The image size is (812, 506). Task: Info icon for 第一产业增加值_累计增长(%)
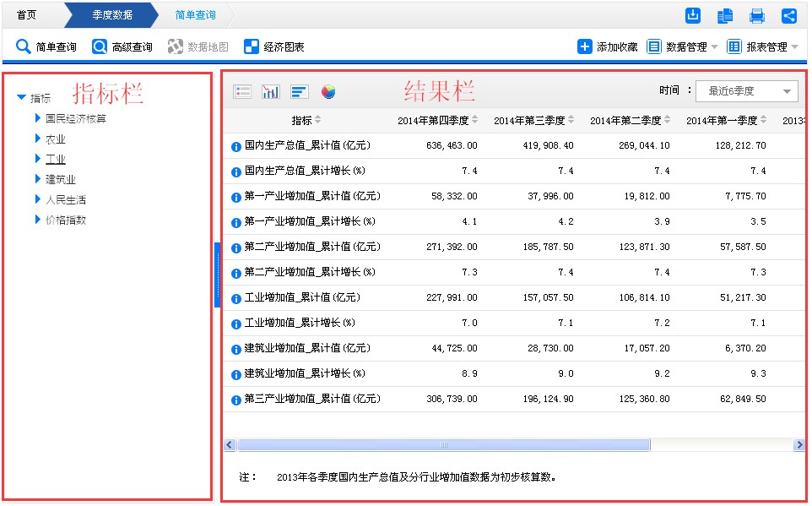236,223
